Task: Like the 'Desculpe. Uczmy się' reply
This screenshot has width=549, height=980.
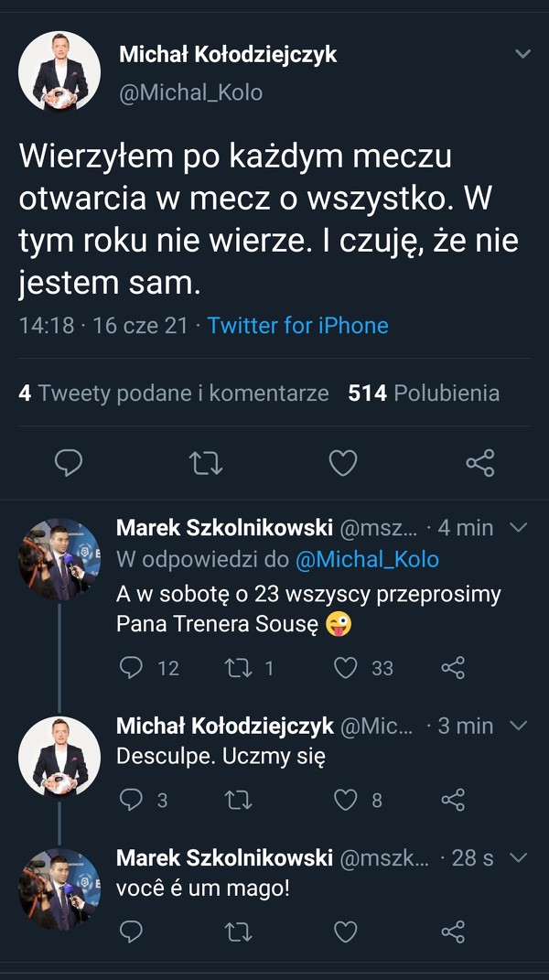Action: point(345,801)
